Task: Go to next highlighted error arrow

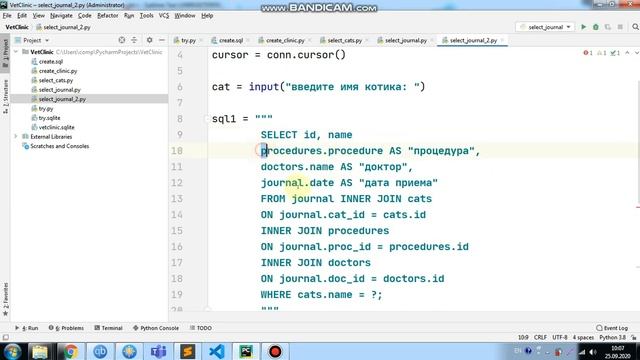Action: pos(636,53)
